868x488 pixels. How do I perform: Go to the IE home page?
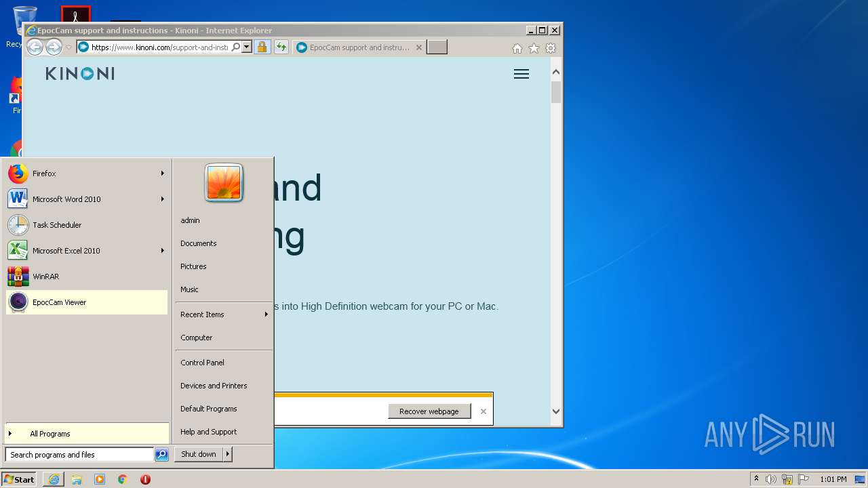[517, 48]
